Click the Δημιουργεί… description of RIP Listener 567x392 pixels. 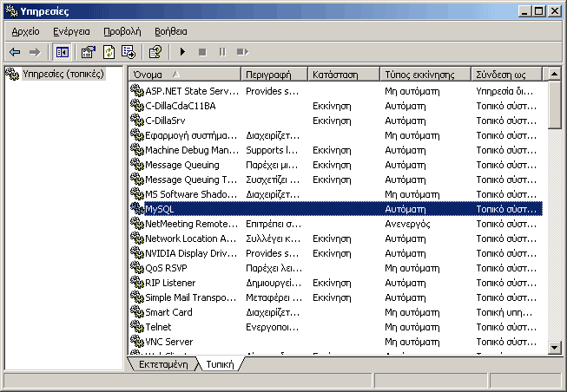[274, 283]
